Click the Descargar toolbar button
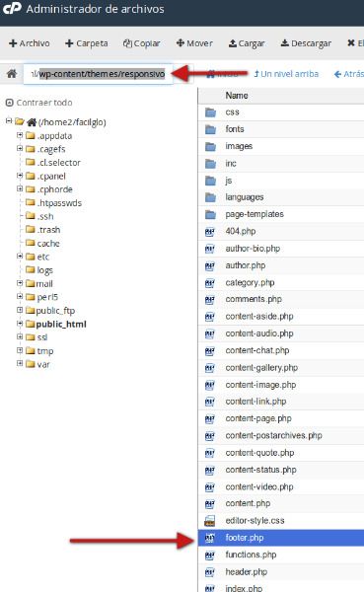Screen dimensions: 364x592 (x=306, y=43)
